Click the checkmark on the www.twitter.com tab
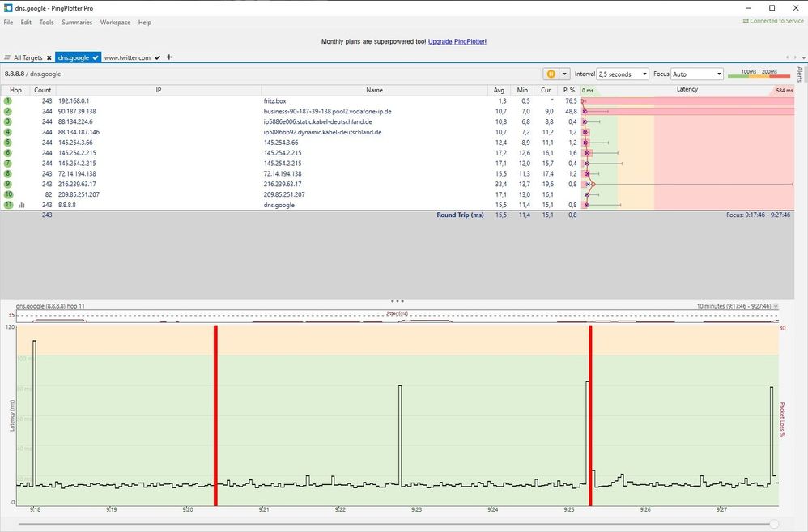This screenshot has width=808, height=532. point(157,58)
